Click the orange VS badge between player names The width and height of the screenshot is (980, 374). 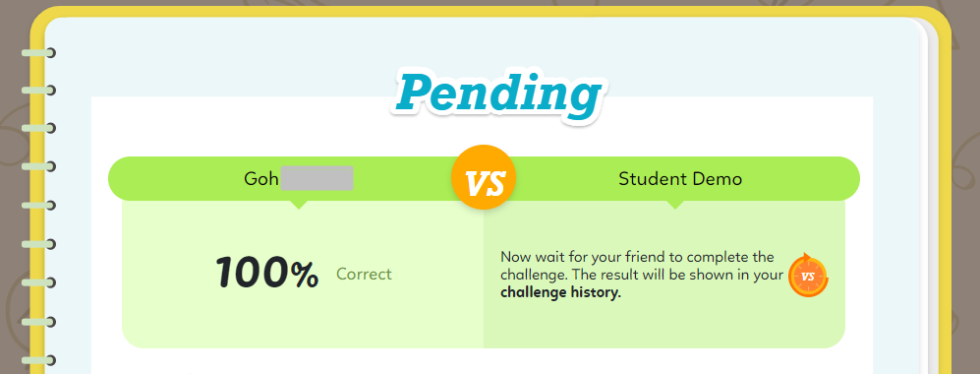coord(484,178)
